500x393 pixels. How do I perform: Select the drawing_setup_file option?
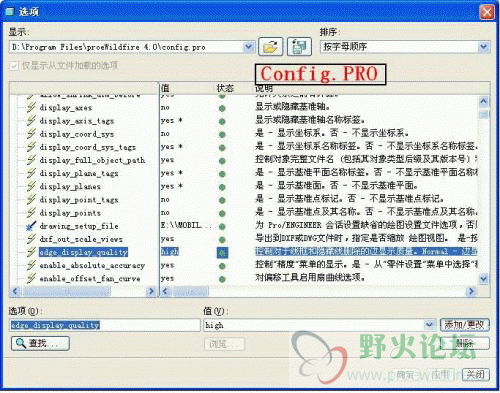point(79,226)
